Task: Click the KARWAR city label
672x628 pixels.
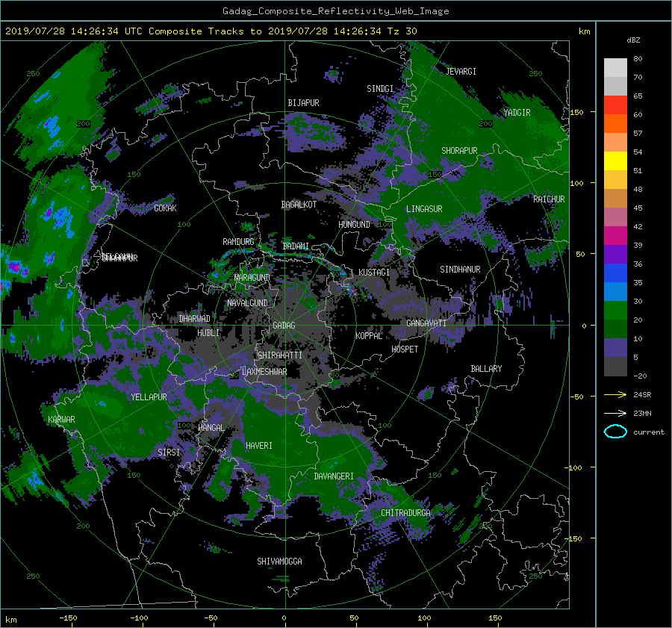Action: 61,419
